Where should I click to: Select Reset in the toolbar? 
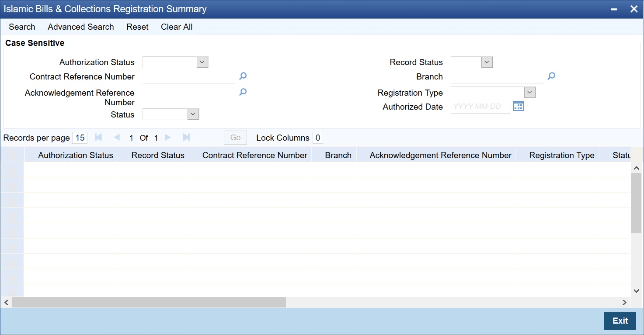click(138, 27)
